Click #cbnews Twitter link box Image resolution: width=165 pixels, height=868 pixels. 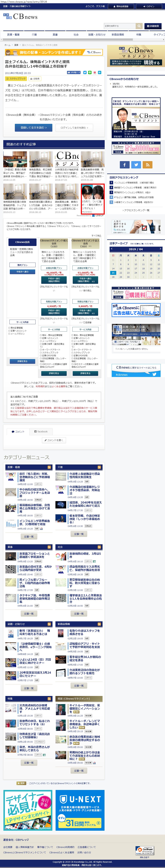pyautogui.click(x=136, y=371)
